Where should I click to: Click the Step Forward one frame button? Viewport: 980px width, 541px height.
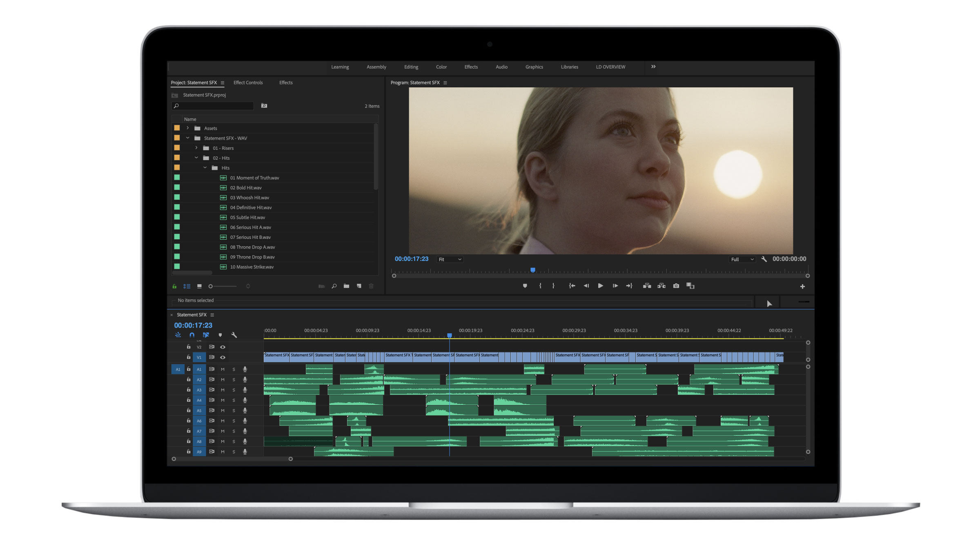click(x=615, y=286)
